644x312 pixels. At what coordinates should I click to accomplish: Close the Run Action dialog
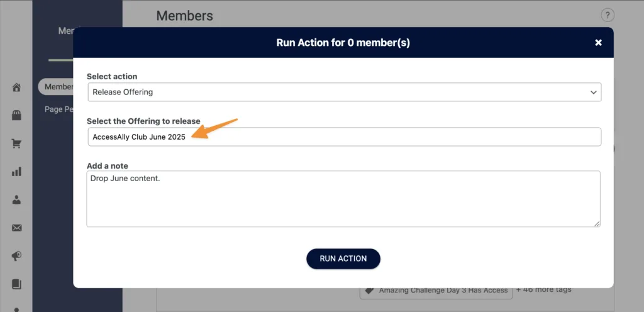point(598,43)
